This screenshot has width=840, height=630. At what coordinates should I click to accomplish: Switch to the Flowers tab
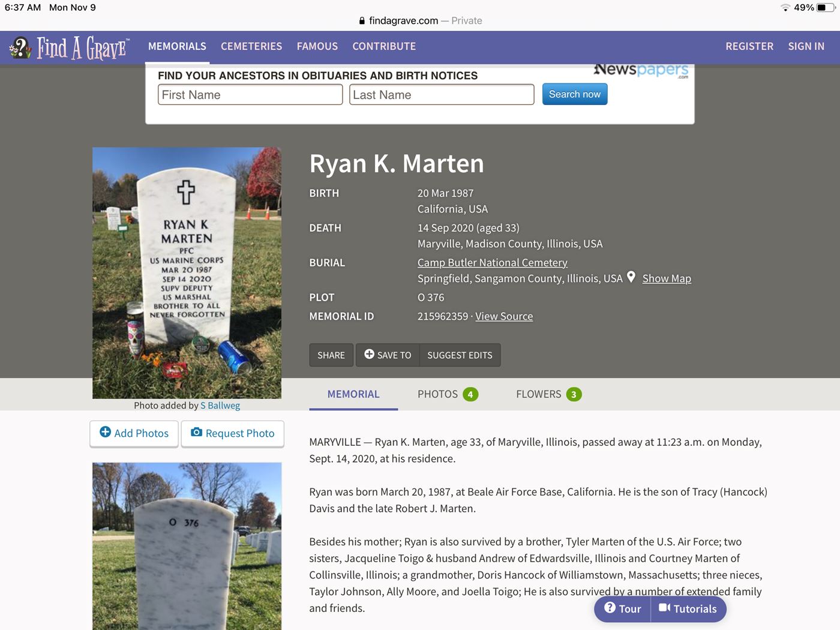(x=548, y=394)
